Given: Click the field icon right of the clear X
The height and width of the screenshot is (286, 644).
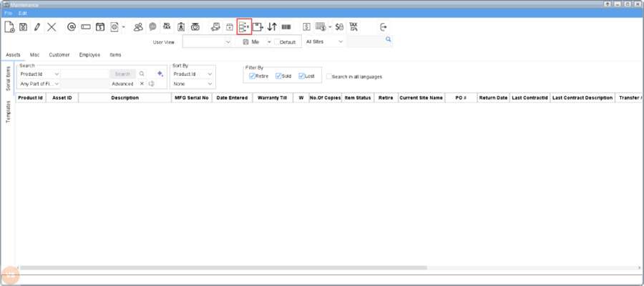Looking at the screenshot, I should [152, 84].
